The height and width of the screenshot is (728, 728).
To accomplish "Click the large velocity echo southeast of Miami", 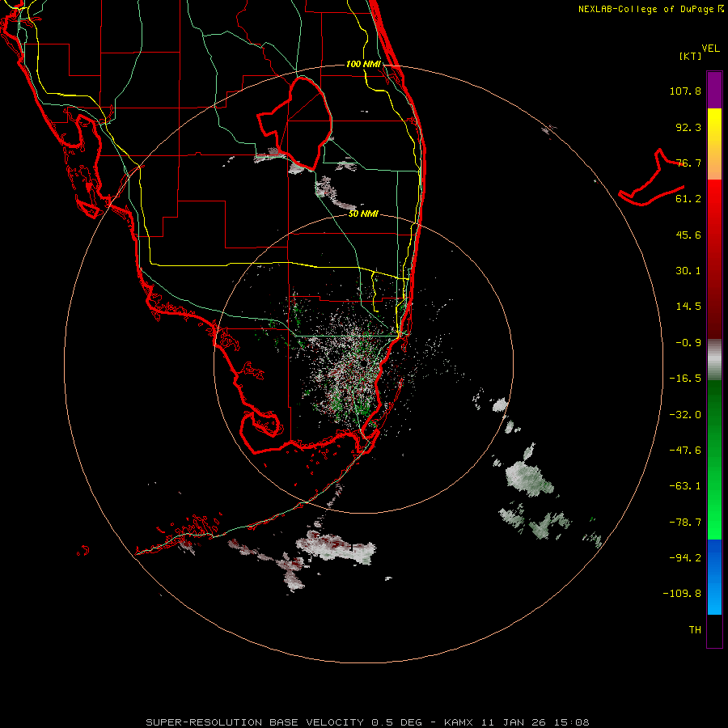I will [529, 478].
